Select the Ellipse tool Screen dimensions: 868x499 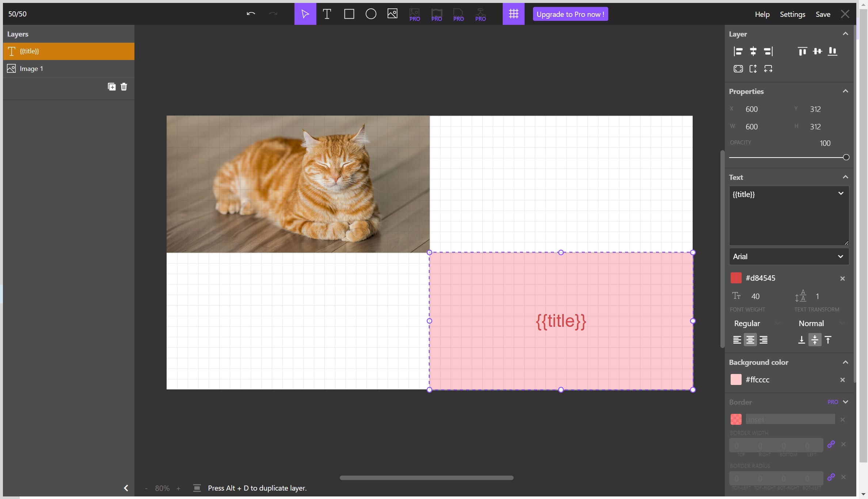(x=371, y=14)
